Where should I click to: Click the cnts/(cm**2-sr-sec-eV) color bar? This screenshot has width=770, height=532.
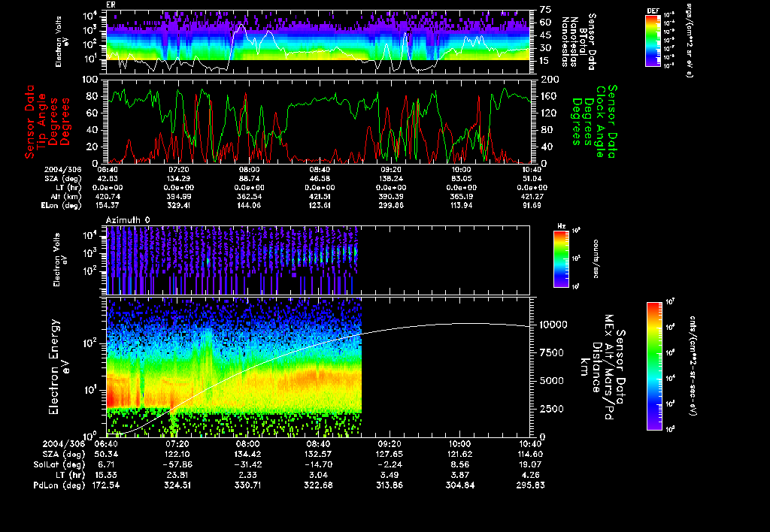click(x=654, y=366)
